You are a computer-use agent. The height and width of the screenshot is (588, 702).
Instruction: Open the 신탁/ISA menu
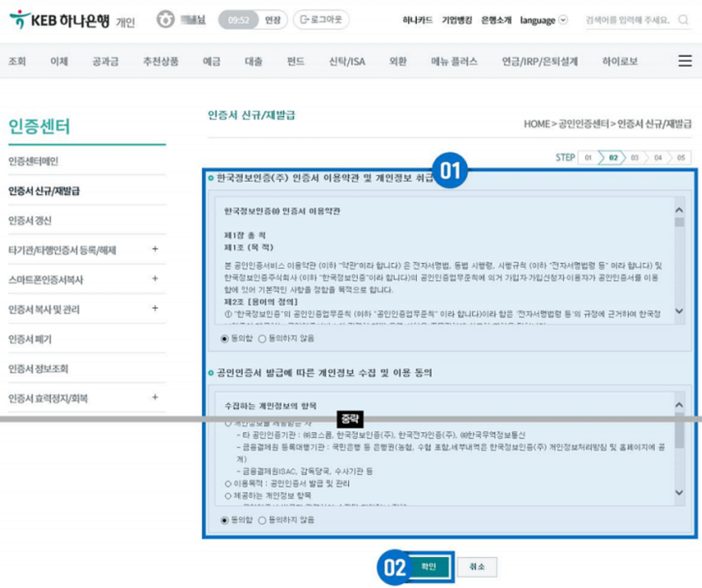click(x=347, y=61)
